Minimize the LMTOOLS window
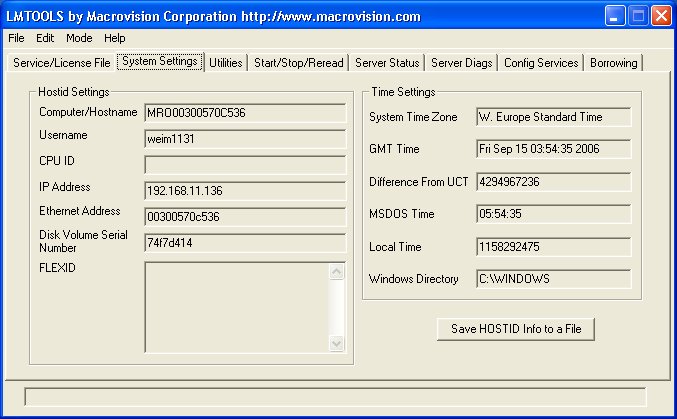Viewport: 677px width, 419px height. tap(614, 16)
